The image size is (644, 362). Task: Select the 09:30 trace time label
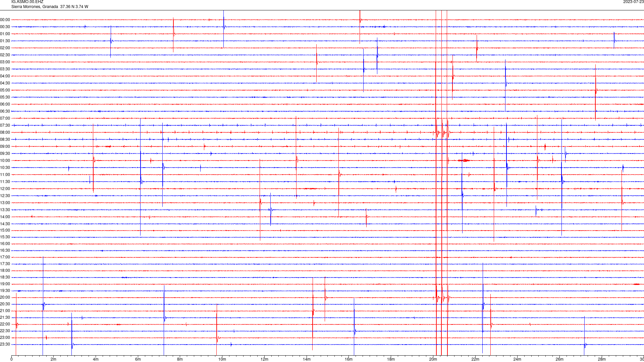[5, 154]
